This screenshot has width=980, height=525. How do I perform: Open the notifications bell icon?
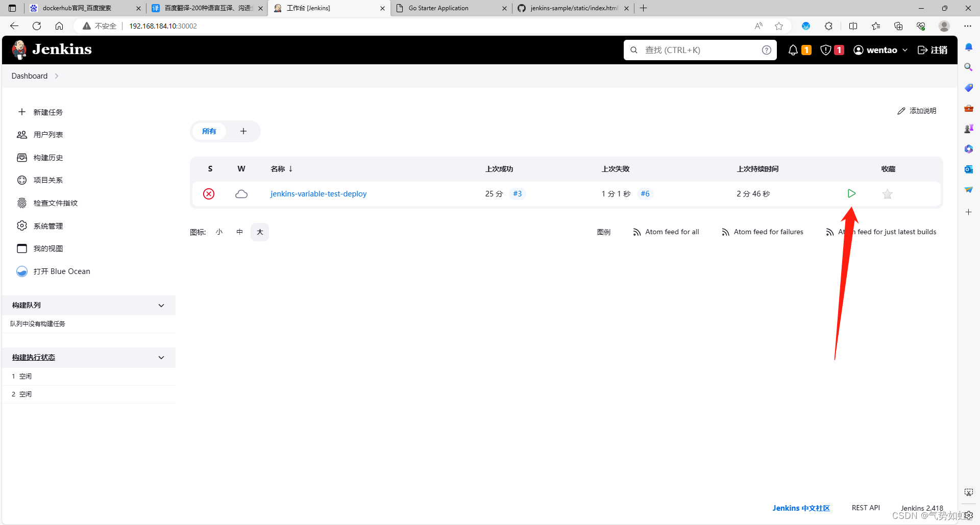[793, 50]
